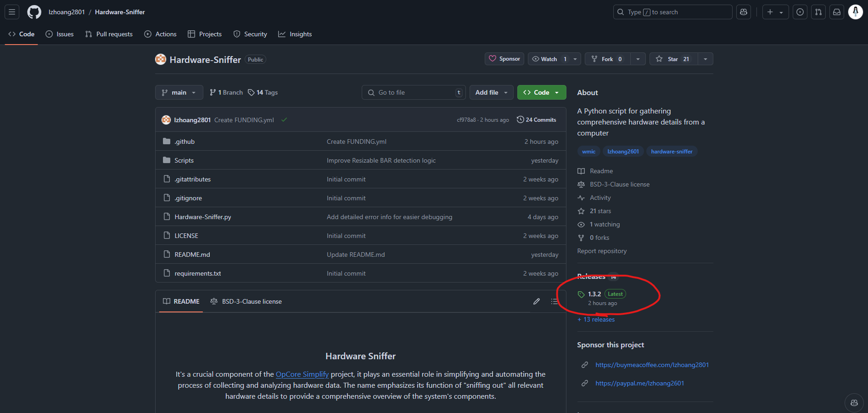The height and width of the screenshot is (413, 868).
Task: Click the .github folder icon
Action: (167, 141)
